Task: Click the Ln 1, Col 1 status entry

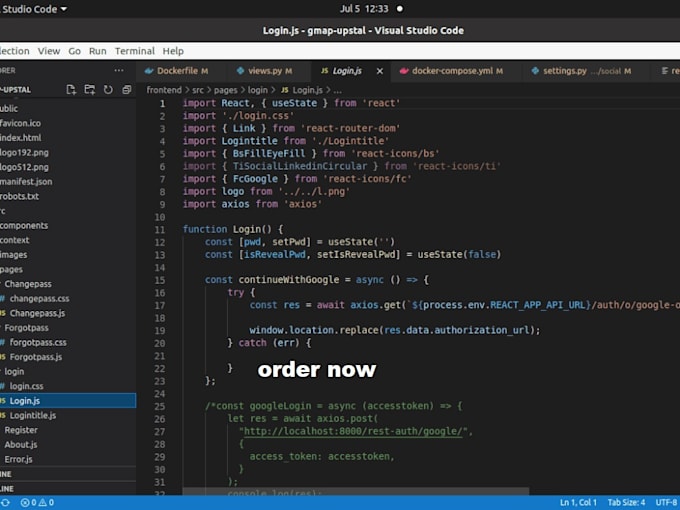Action: pos(578,503)
